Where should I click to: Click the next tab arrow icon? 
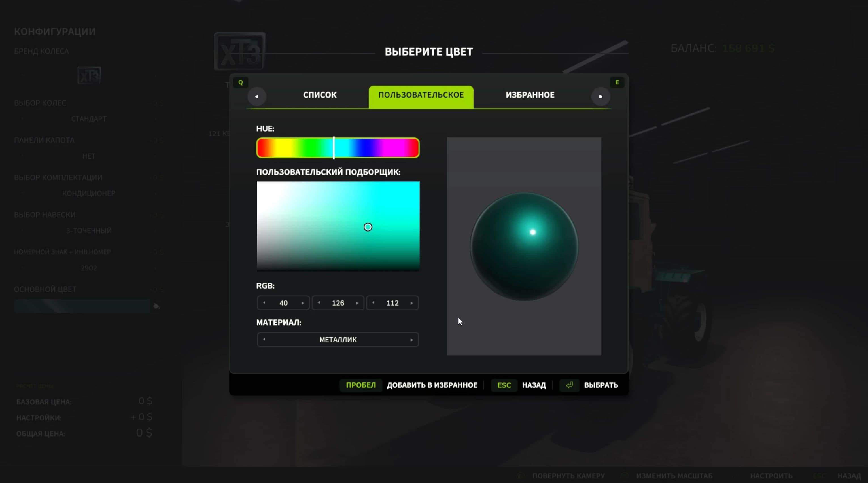point(600,96)
